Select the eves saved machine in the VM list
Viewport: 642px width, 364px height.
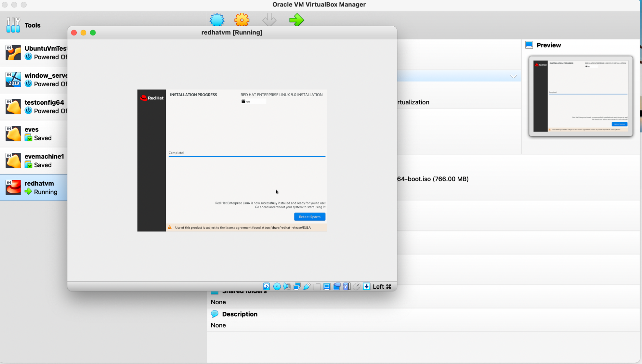pos(34,134)
